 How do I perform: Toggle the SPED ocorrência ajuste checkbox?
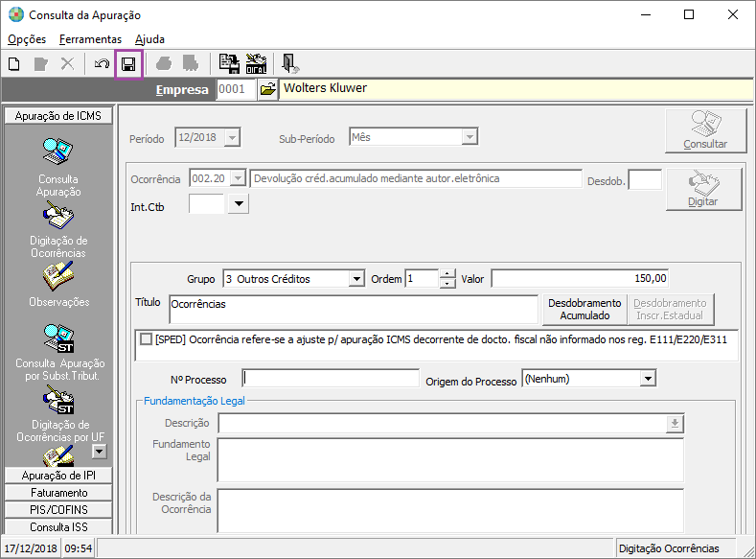(x=146, y=339)
